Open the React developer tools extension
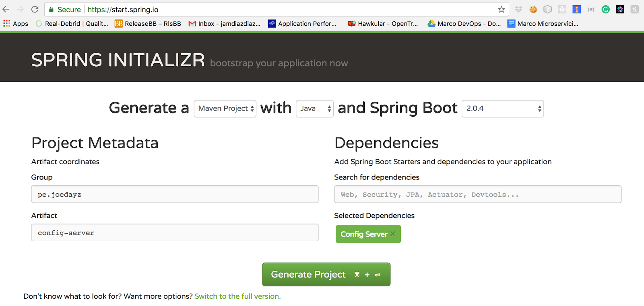 [562, 9]
